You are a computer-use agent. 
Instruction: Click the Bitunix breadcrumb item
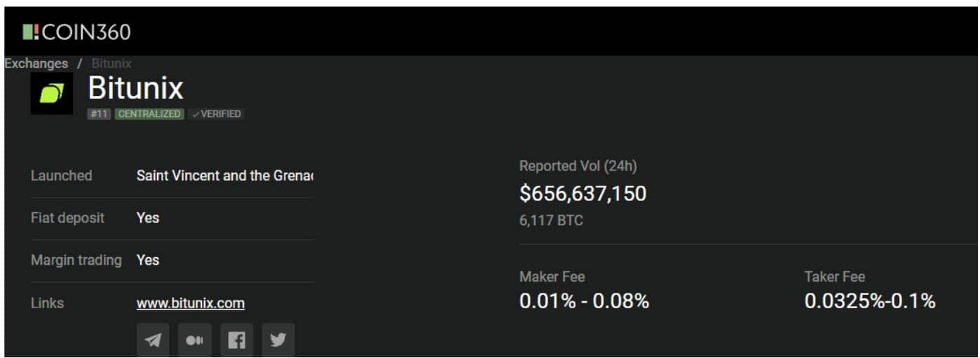(111, 63)
